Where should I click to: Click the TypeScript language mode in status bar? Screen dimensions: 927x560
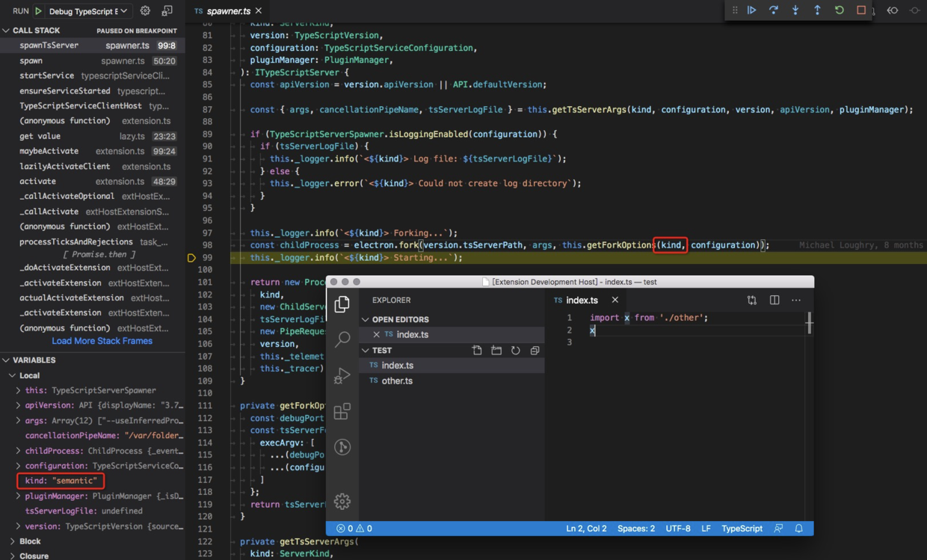pyautogui.click(x=742, y=529)
